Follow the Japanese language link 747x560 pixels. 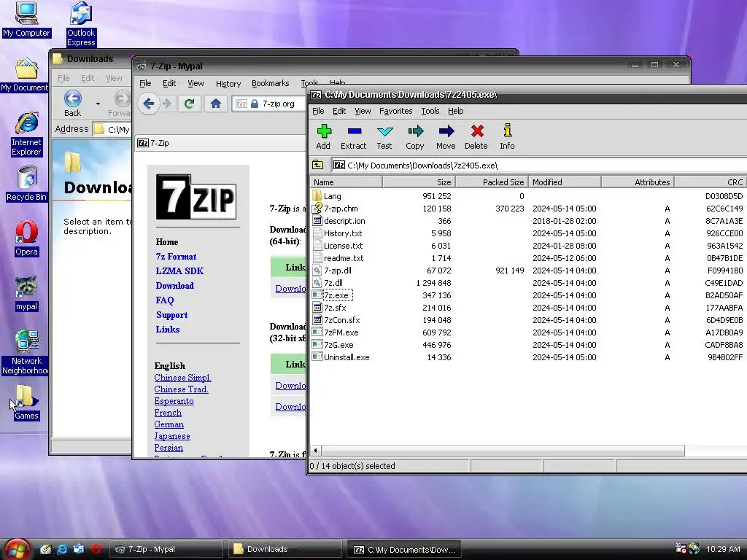click(x=172, y=436)
